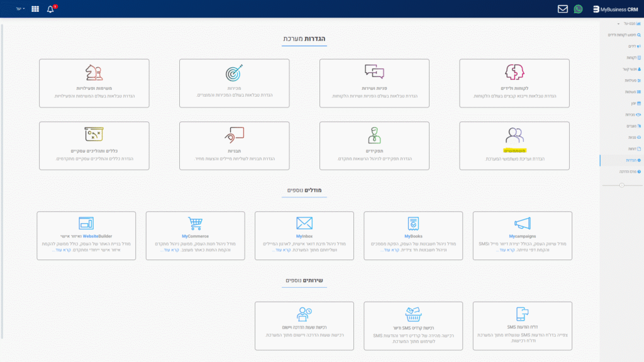
Task: Select הגדרות in the sidebar menu
Action: 630,160
